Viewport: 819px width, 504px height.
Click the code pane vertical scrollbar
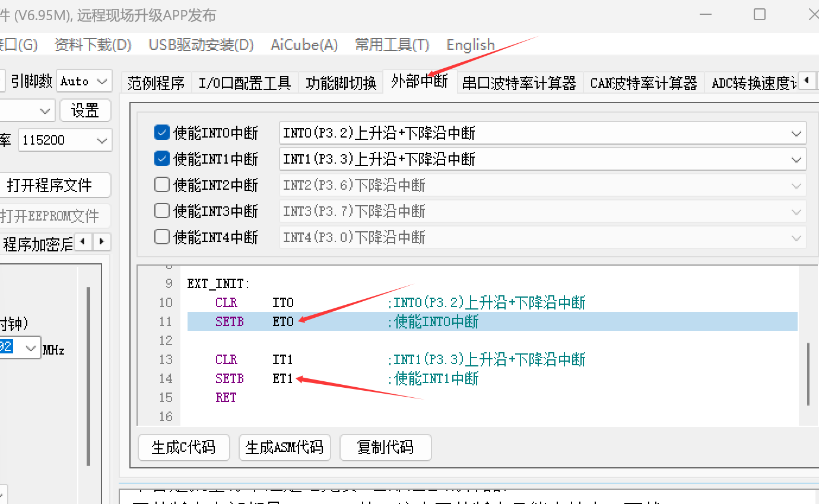click(808, 374)
